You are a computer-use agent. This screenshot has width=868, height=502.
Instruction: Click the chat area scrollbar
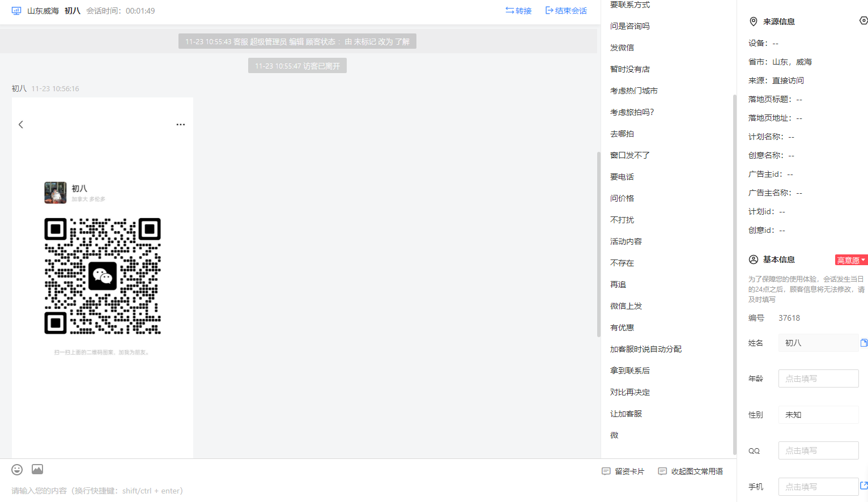(x=598, y=244)
